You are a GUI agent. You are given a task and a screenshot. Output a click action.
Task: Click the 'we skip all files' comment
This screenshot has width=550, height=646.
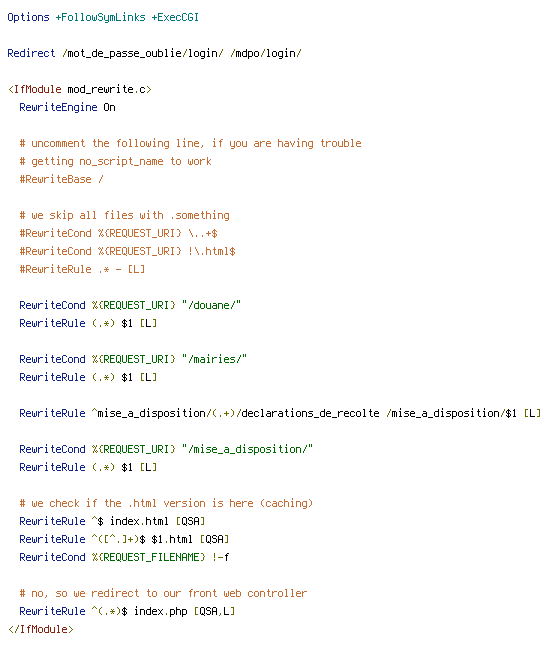coord(124,215)
